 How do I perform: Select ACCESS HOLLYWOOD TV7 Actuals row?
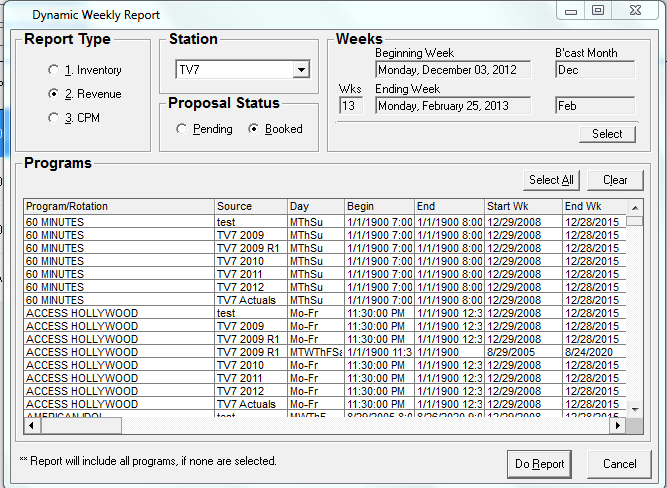120,404
